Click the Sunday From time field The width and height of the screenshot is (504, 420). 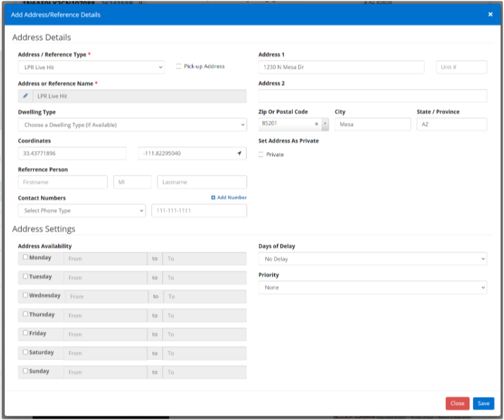105,372
